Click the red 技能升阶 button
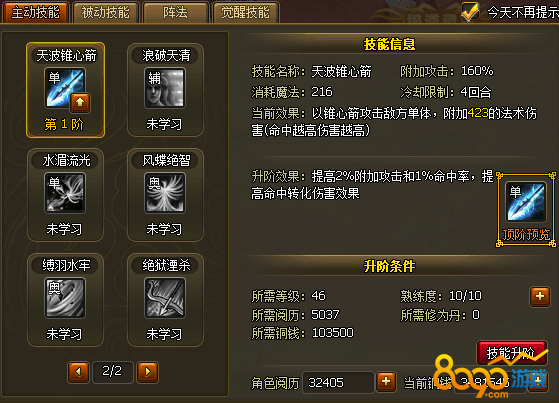This screenshot has height=403, width=559. coord(512,353)
